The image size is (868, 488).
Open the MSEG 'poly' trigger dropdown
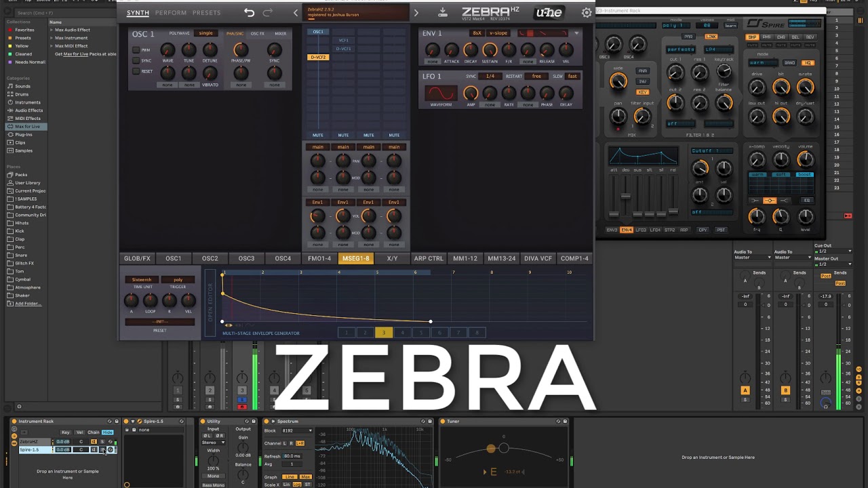click(178, 279)
